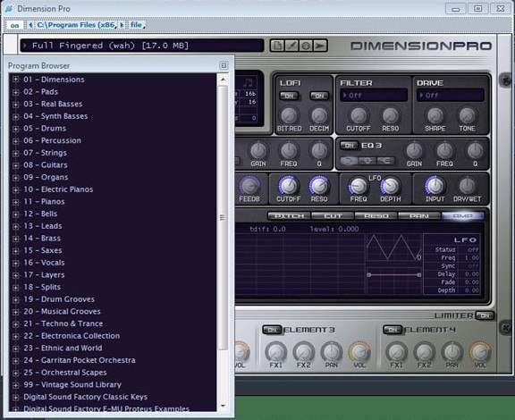
Task: Expand the 11 - Pianos folder
Action: point(15,202)
